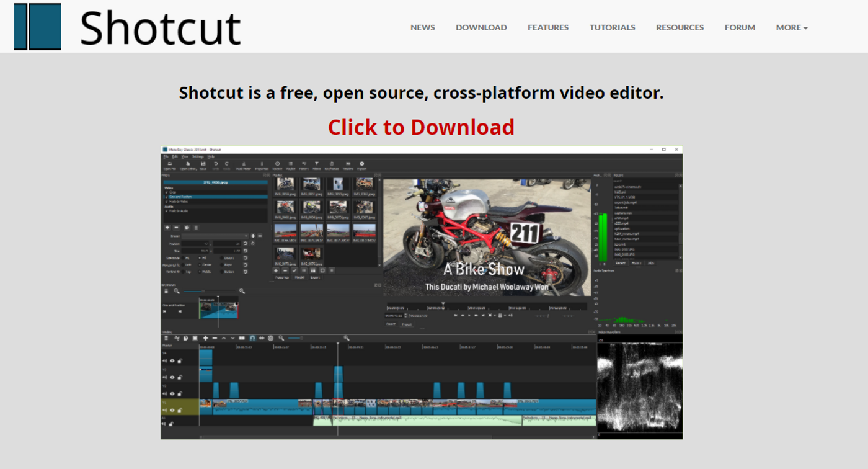
Task: Click the red Click to Download link
Action: [421, 127]
